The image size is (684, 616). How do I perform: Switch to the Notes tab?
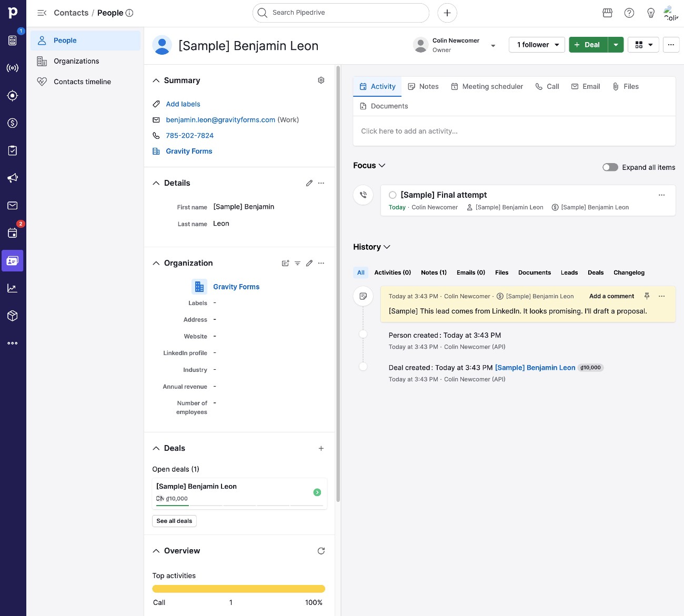click(423, 86)
